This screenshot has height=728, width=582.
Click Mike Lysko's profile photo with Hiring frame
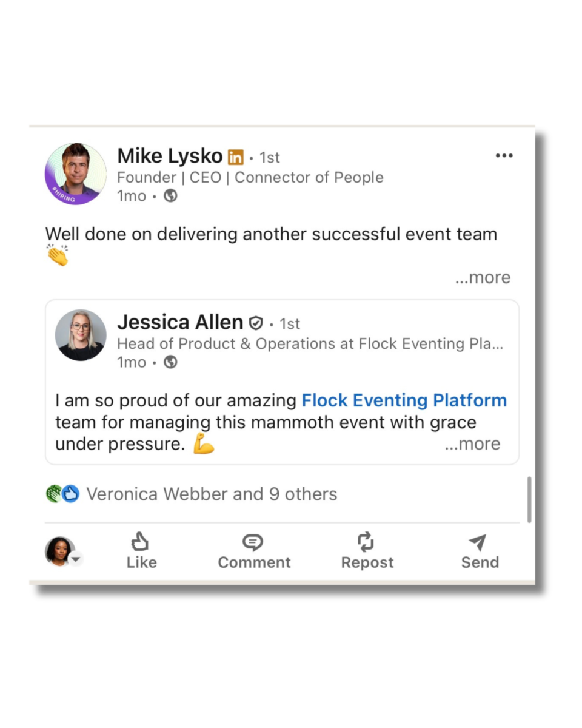pos(76,174)
